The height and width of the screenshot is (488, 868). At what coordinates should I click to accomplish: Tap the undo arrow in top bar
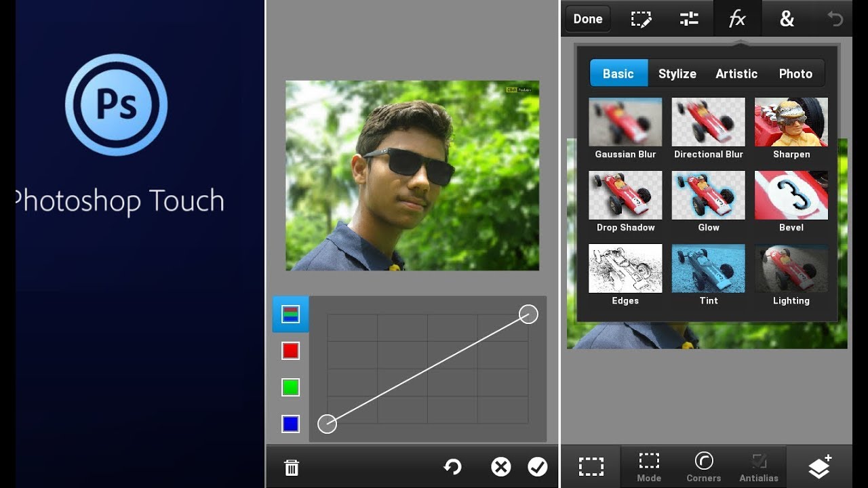point(835,19)
